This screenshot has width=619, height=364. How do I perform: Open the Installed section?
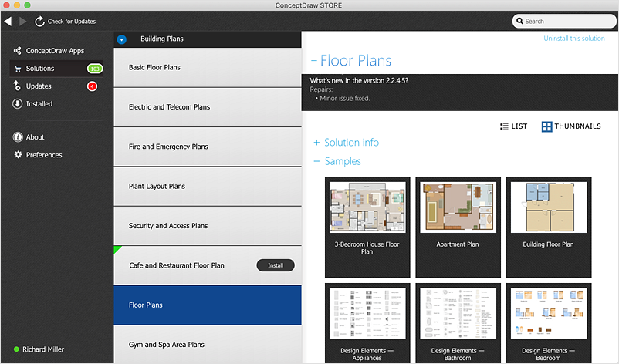tap(39, 103)
